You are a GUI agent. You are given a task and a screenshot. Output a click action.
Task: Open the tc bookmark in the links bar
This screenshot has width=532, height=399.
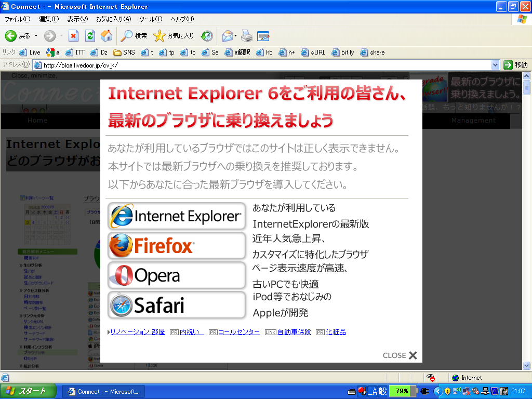[188, 52]
